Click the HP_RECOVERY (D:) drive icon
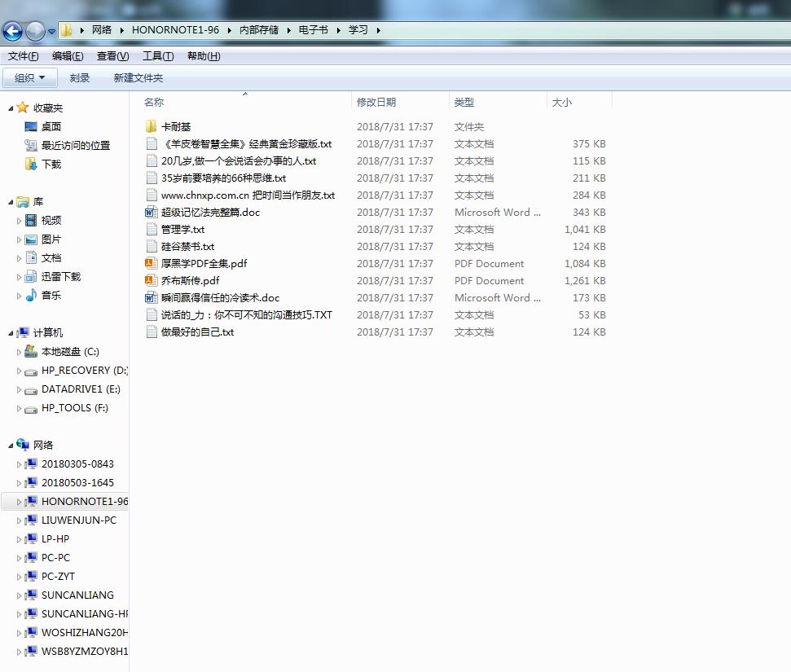This screenshot has height=672, width=791. [31, 371]
